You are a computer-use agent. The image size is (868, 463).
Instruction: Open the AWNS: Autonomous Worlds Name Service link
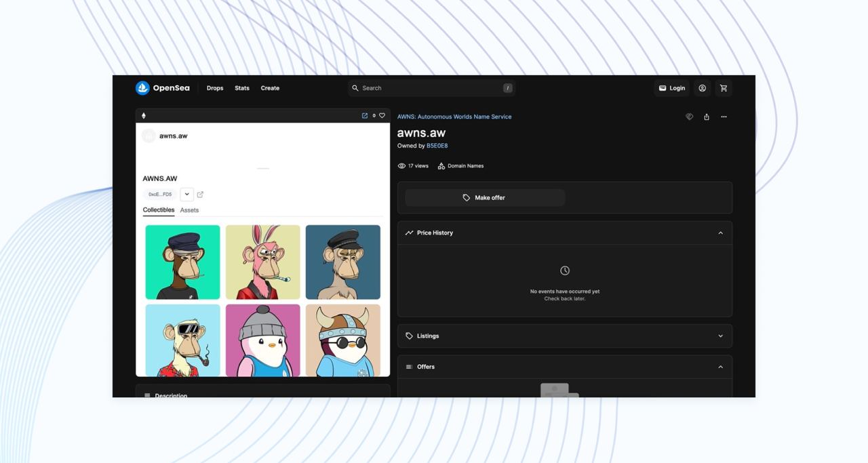(454, 117)
